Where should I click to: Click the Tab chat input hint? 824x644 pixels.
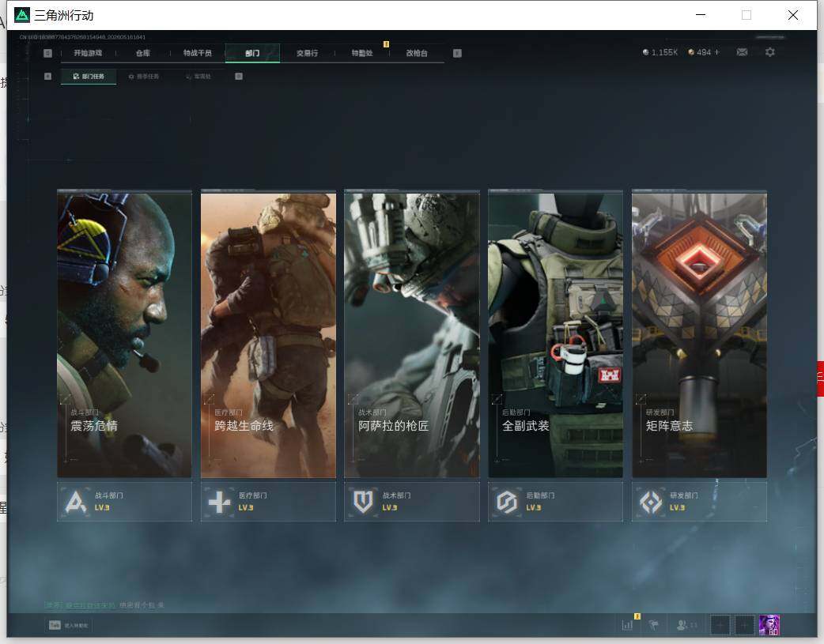tap(68, 625)
